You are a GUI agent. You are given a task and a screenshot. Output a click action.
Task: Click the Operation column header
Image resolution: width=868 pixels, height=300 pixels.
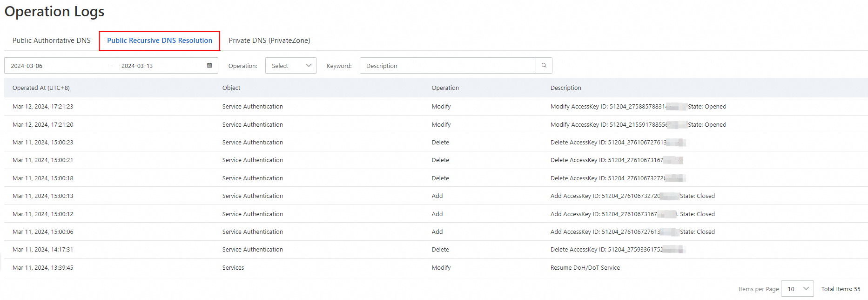point(445,88)
